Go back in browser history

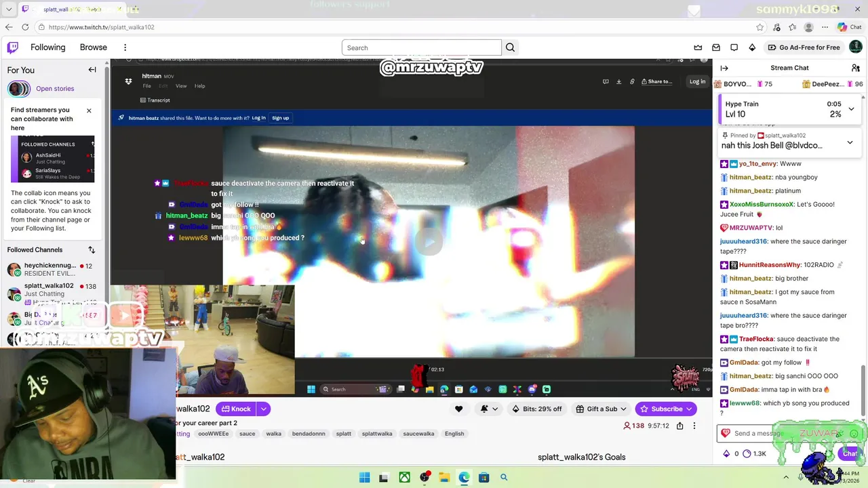pos(9,27)
